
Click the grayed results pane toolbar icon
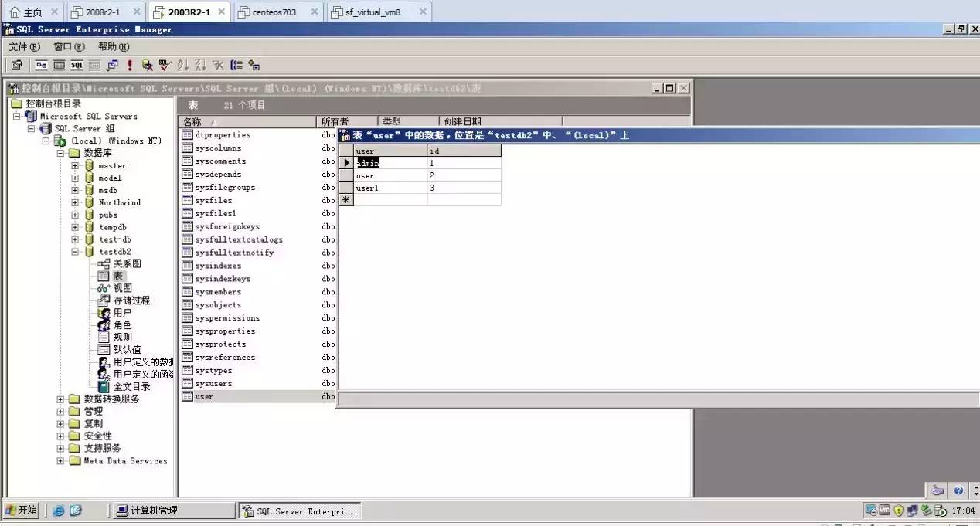click(x=94, y=65)
